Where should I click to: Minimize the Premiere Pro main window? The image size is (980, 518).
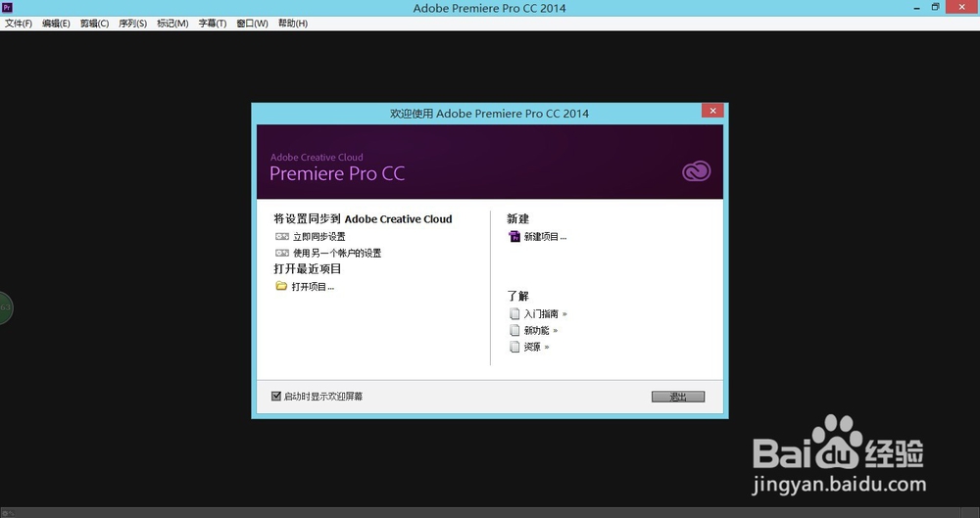pos(917,8)
